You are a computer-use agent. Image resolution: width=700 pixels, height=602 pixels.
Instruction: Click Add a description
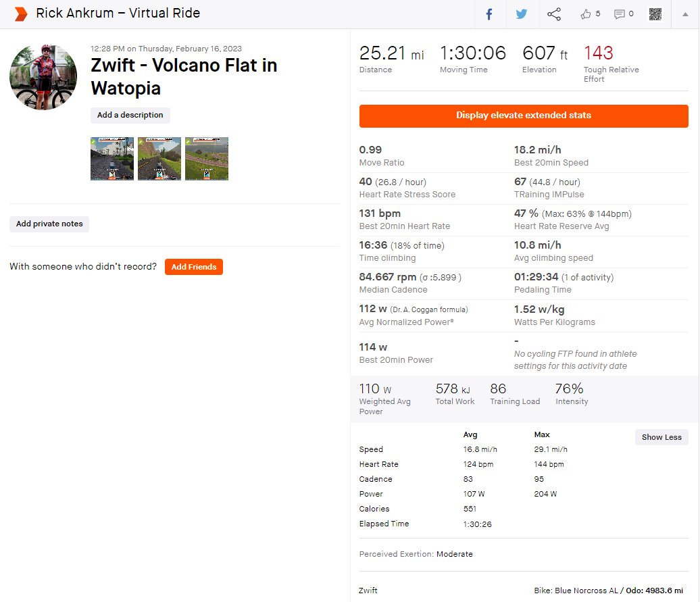point(130,116)
